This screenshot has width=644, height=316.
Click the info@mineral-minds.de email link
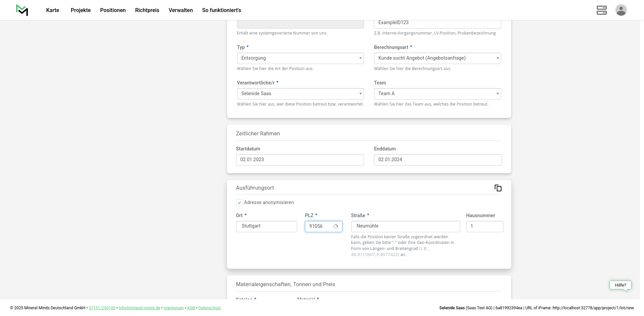[139, 308]
